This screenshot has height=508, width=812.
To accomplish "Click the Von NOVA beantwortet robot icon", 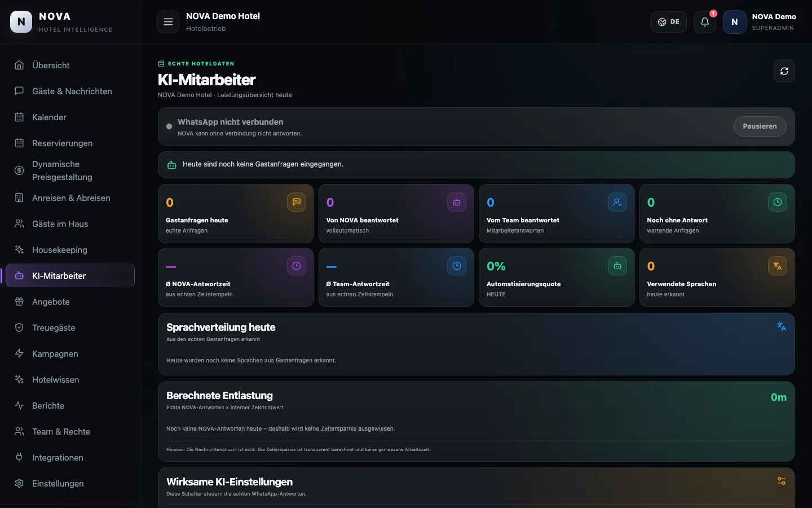I will click(x=457, y=202).
